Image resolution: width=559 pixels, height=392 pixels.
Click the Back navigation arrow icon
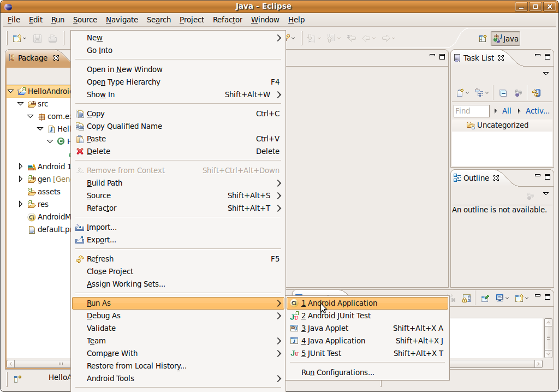pyautogui.click(x=366, y=38)
